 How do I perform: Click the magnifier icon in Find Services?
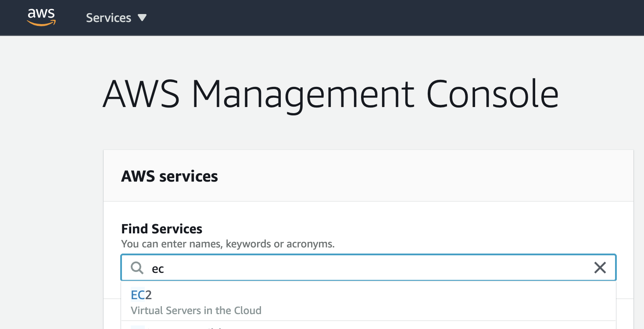coord(137,268)
